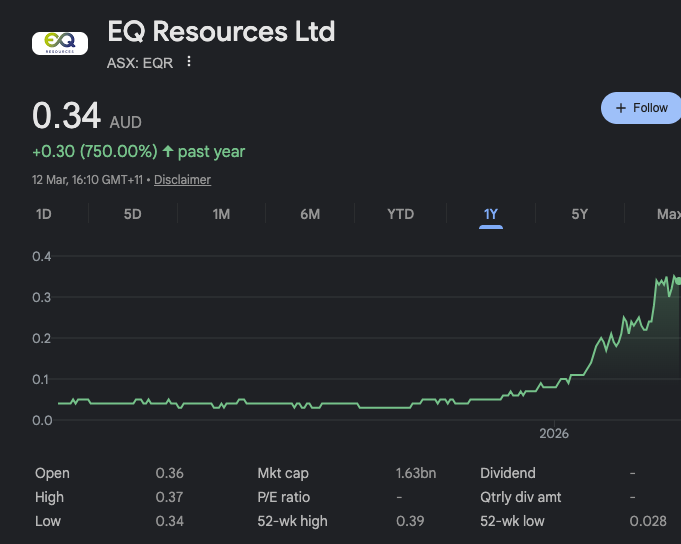Image resolution: width=681 pixels, height=544 pixels.
Task: Switch chart to YTD range
Action: pyautogui.click(x=400, y=214)
